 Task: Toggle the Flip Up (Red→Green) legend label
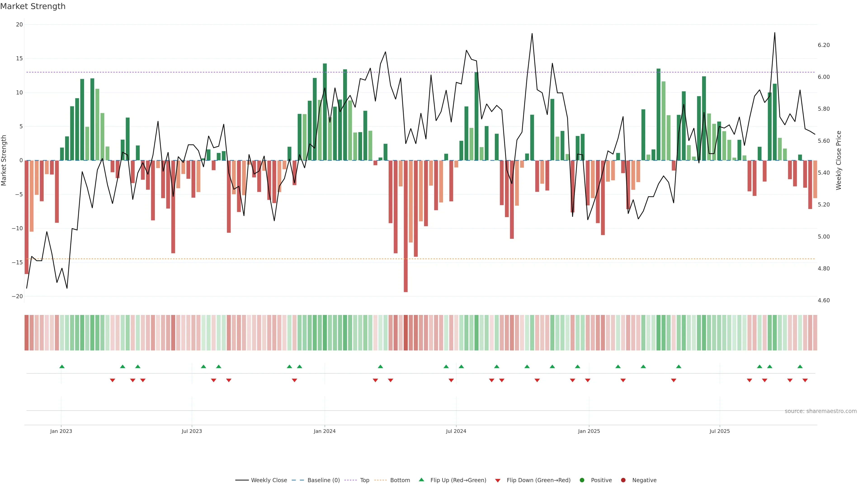coord(458,480)
